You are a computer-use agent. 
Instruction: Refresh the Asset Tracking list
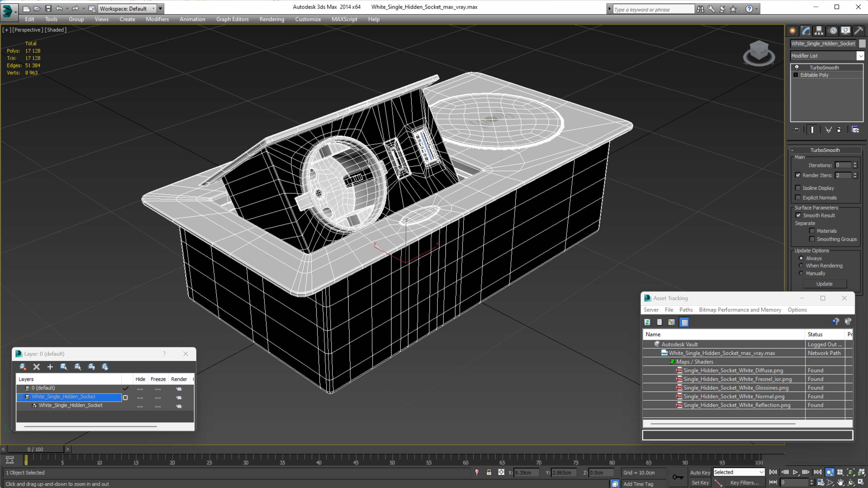[647, 322]
